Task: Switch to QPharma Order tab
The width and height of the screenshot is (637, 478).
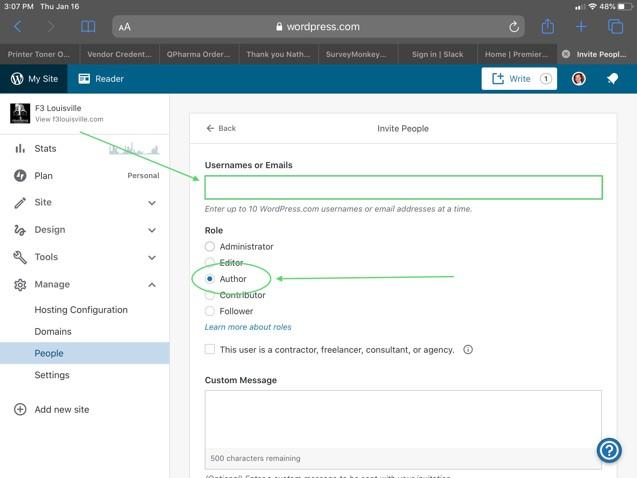Action: [x=199, y=54]
